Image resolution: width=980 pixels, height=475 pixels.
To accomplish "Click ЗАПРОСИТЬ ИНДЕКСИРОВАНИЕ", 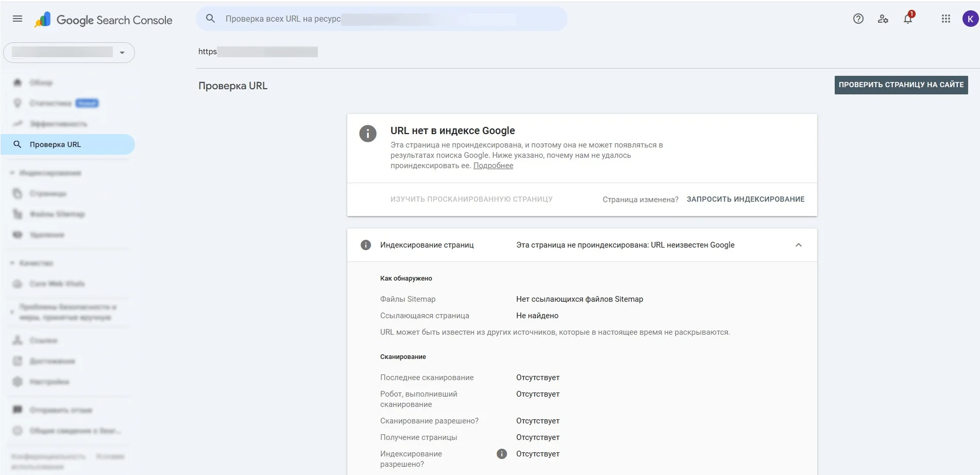I will click(745, 199).
